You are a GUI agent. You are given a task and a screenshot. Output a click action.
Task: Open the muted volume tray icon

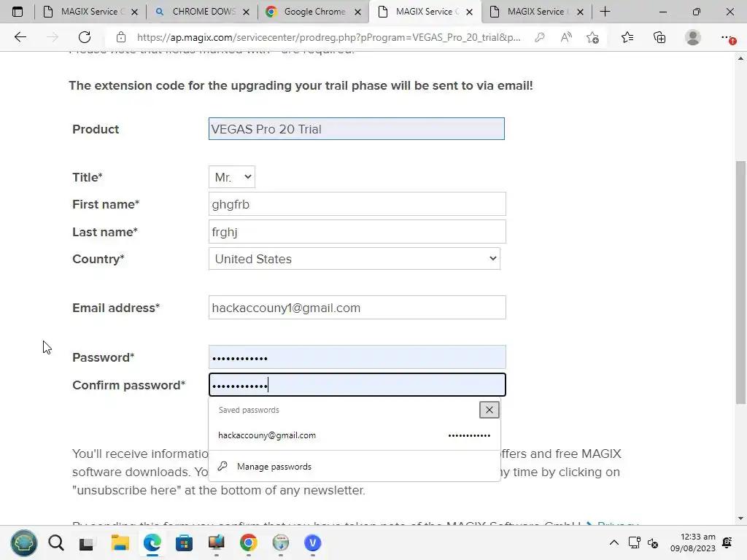coord(653,542)
